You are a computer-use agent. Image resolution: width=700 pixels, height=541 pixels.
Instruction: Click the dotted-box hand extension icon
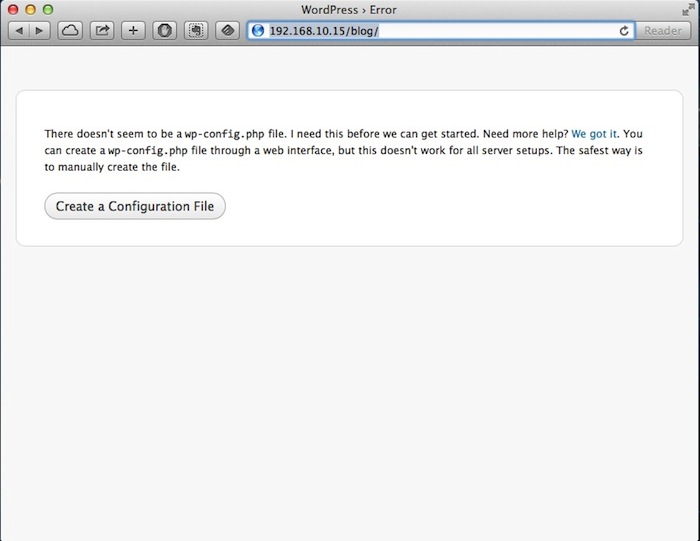pos(197,31)
